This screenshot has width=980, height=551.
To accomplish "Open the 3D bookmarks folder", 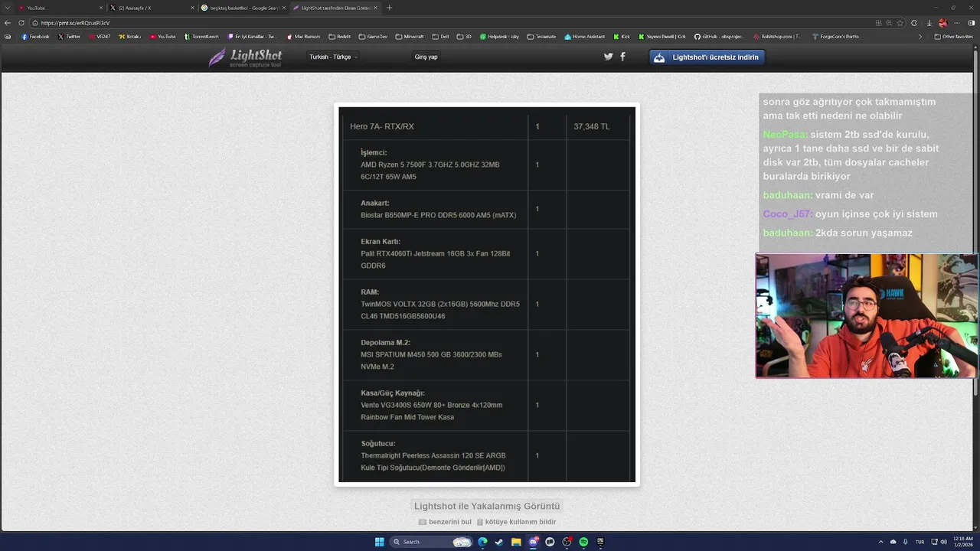I will (x=464, y=36).
